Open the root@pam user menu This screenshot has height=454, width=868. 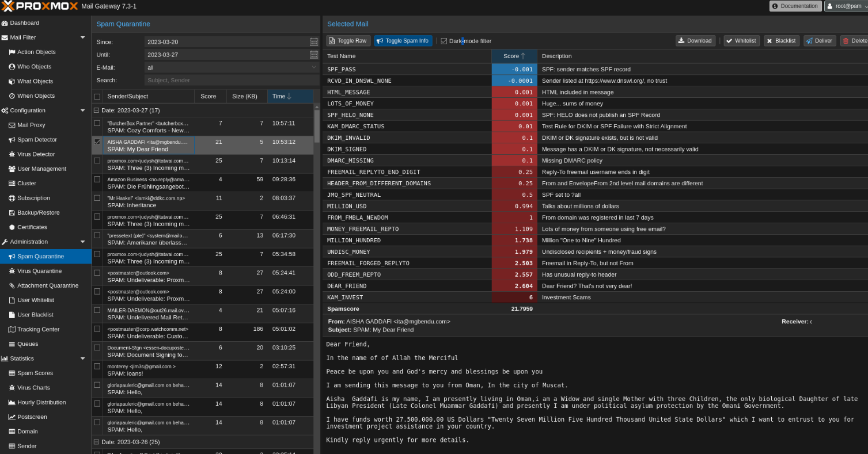(846, 6)
